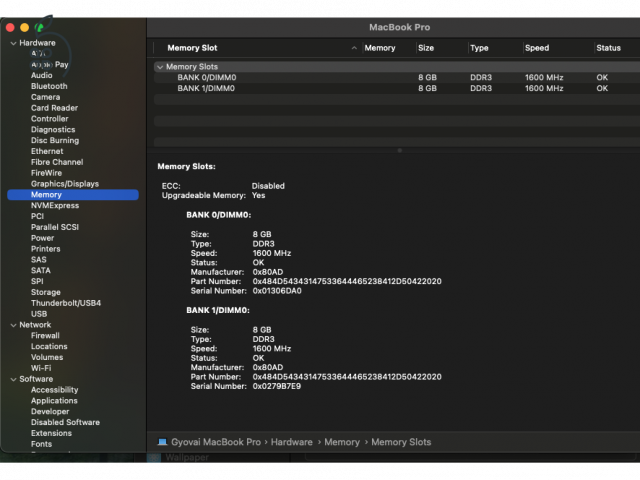
Task: Click the yellow minimize window button
Action: (x=24, y=28)
